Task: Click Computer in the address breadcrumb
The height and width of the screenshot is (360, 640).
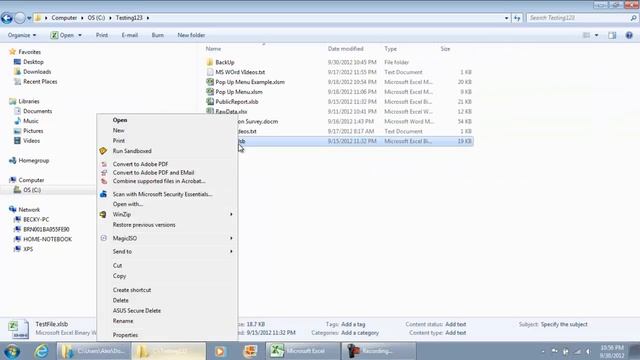Action: (x=64, y=18)
